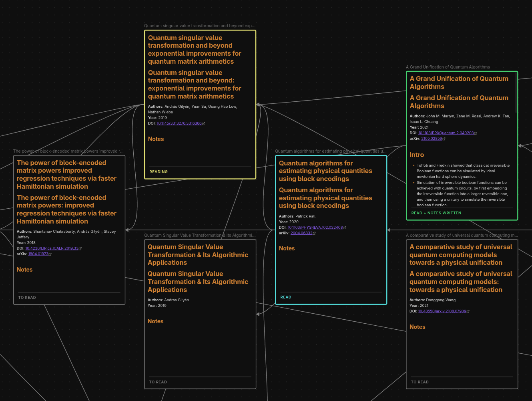Click TO READ status on Chakraborty card
The width and height of the screenshot is (532, 401).
(27, 298)
